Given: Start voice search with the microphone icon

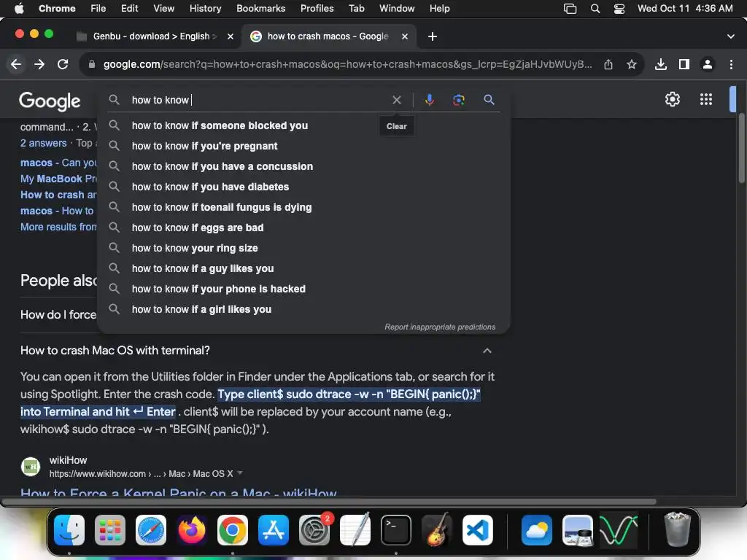Looking at the screenshot, I should point(429,100).
